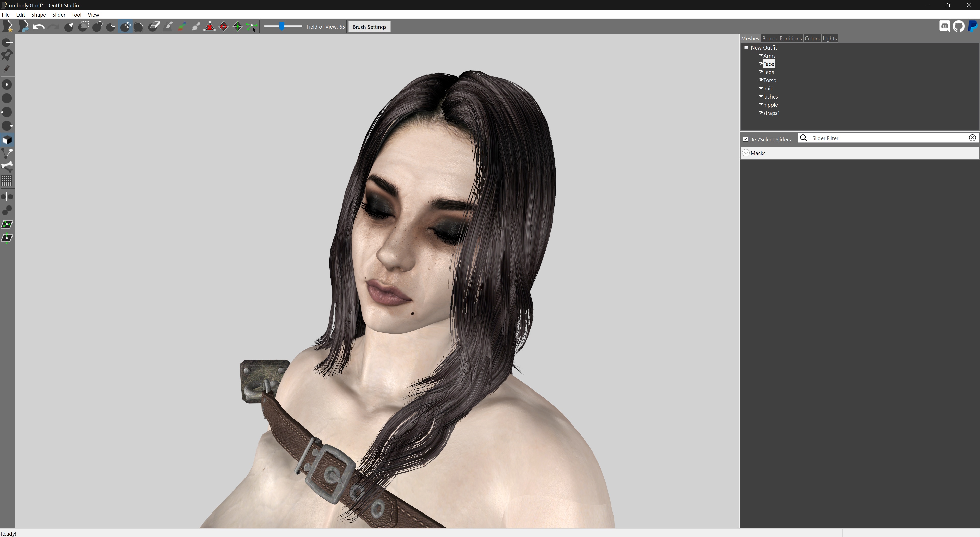Switch to the Bones tab

(x=769, y=39)
